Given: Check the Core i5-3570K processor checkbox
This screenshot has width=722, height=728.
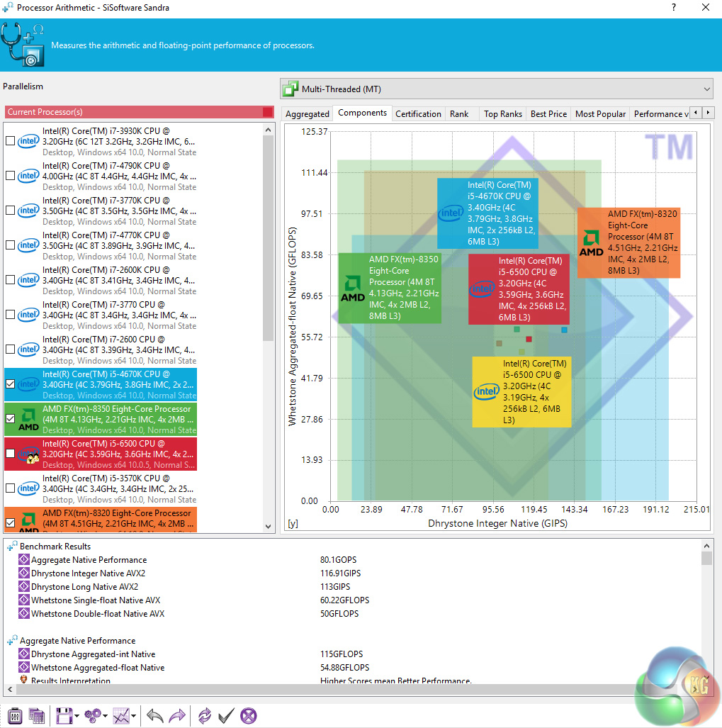Looking at the screenshot, I should [x=10, y=488].
